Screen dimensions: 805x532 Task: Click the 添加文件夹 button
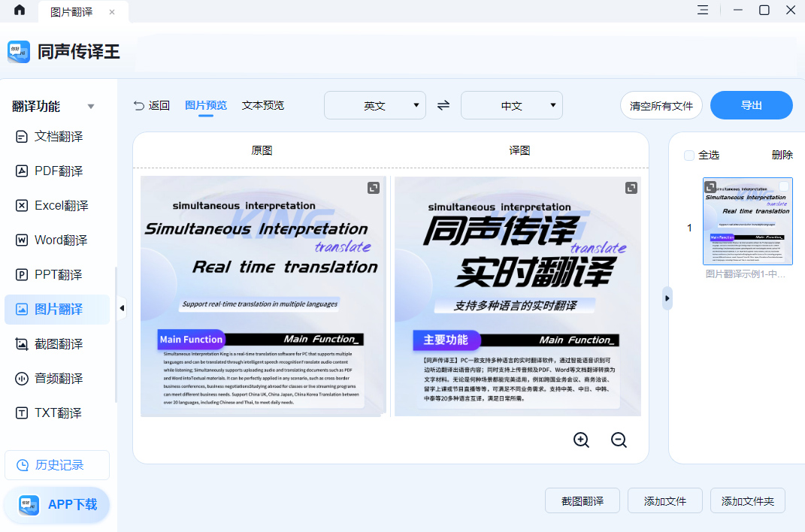tap(747, 500)
